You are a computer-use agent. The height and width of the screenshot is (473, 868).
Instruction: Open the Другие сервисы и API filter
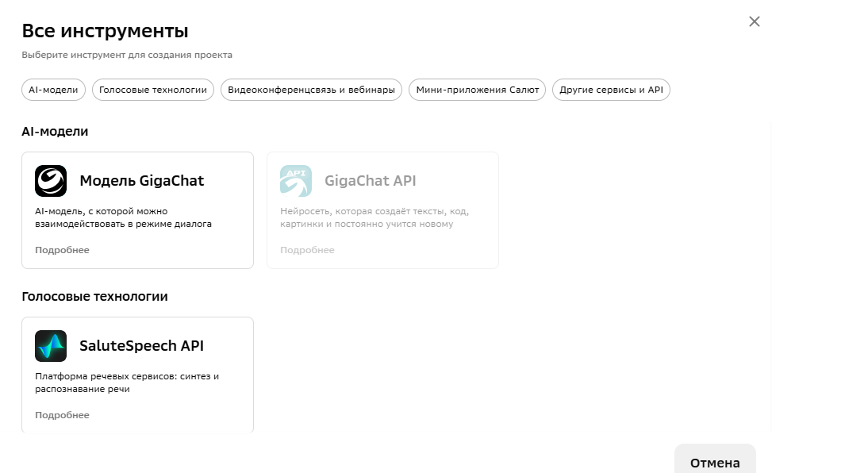611,90
